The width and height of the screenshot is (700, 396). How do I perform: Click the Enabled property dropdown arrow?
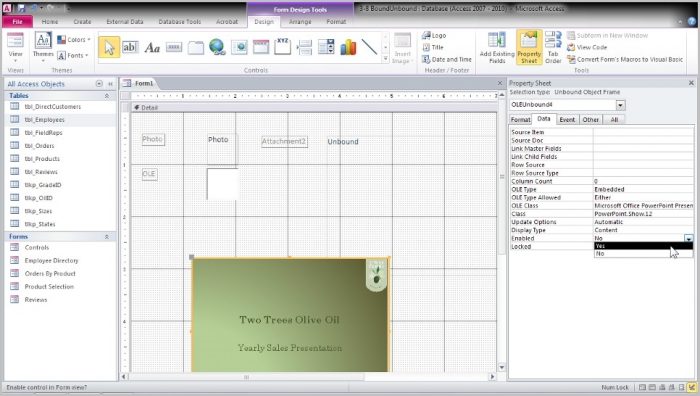(688, 238)
